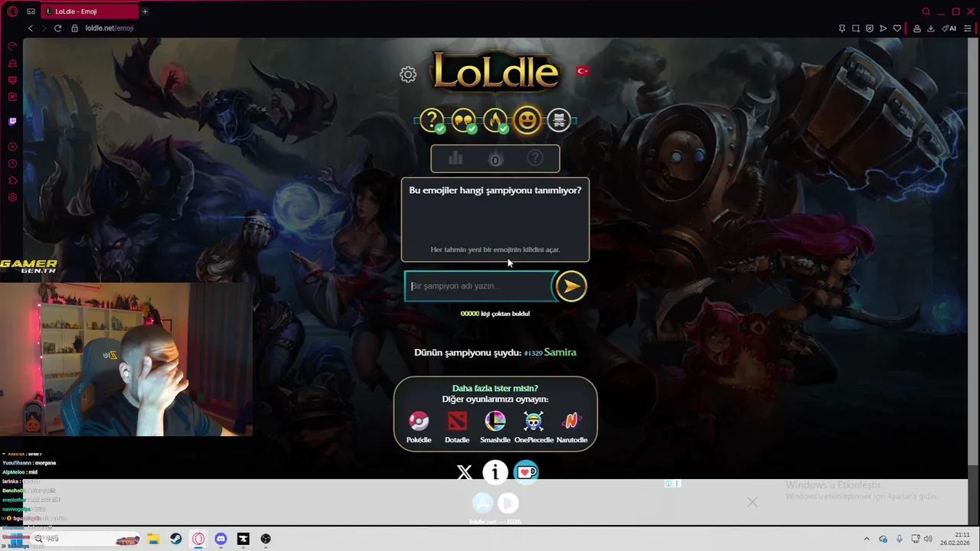
Task: Bookmark page with heart icon
Action: pos(897,28)
